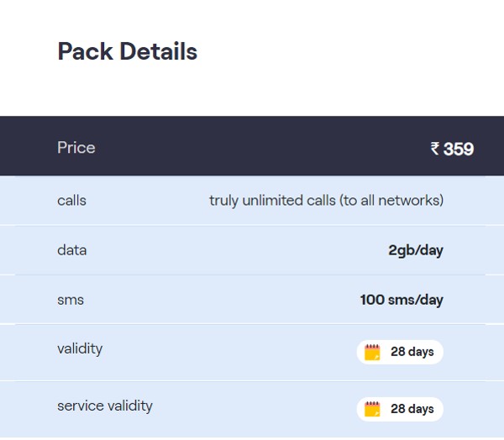Click the Price label in dark header

pos(76,148)
